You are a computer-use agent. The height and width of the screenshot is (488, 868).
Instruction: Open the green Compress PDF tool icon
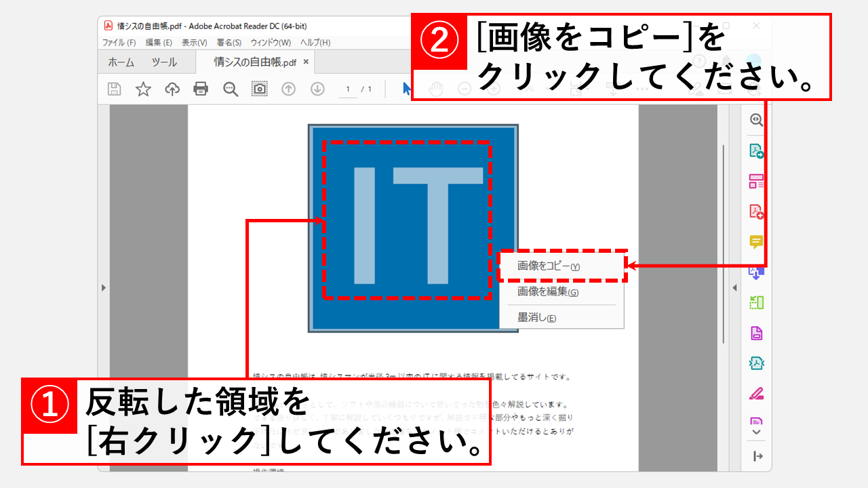[757, 303]
